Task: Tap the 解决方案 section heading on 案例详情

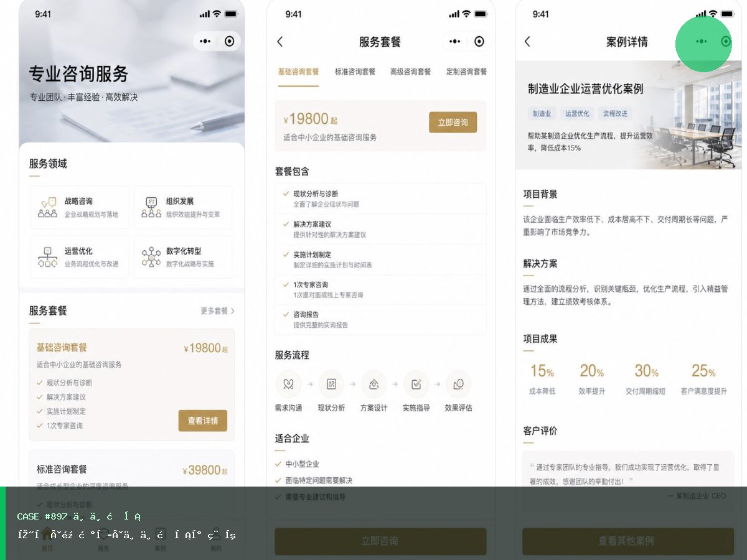Action: coord(540,264)
